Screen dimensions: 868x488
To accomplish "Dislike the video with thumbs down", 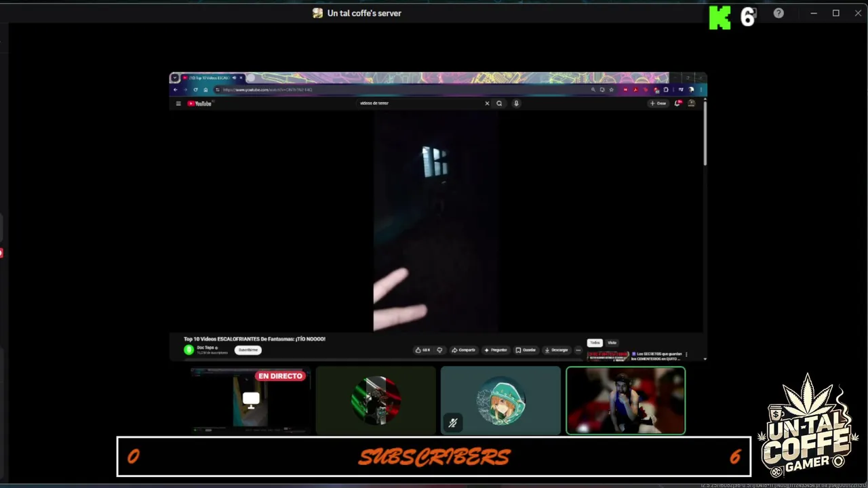I will click(x=439, y=350).
